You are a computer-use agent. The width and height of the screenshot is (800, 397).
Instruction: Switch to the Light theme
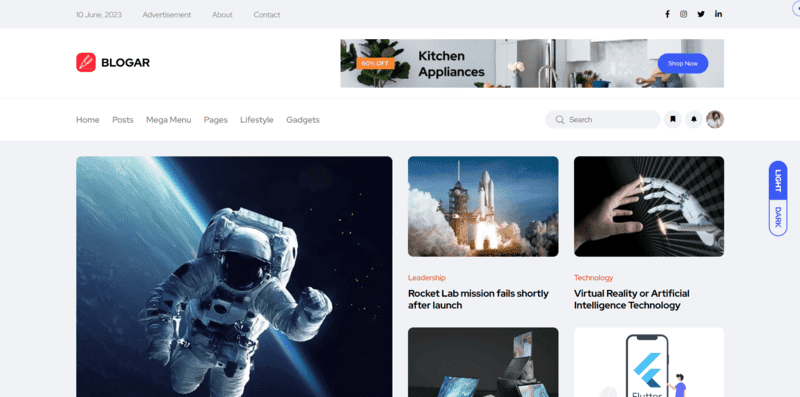778,181
